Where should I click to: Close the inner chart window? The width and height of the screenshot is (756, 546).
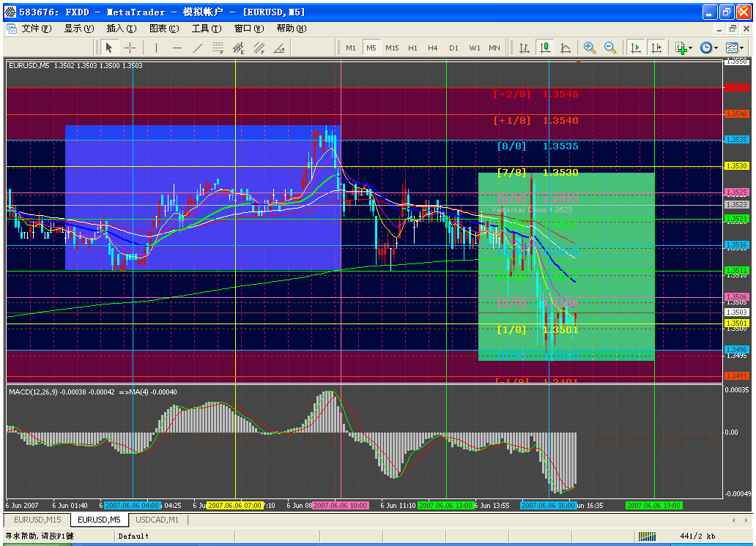[746, 29]
